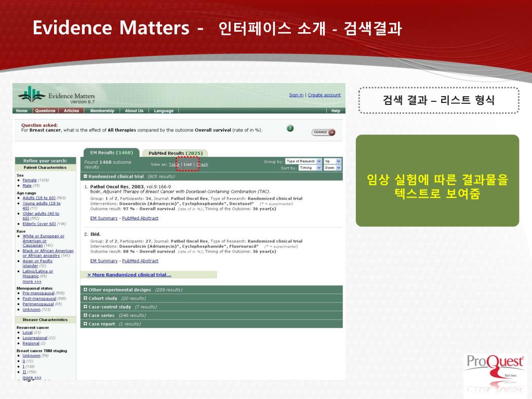Filter by Female sex
Image resolution: width=532 pixels, height=399 pixels.
pyautogui.click(x=30, y=180)
